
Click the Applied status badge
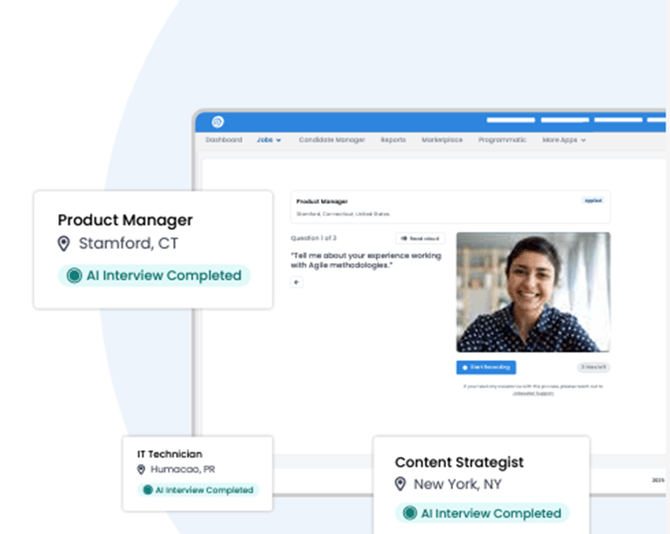click(x=593, y=200)
